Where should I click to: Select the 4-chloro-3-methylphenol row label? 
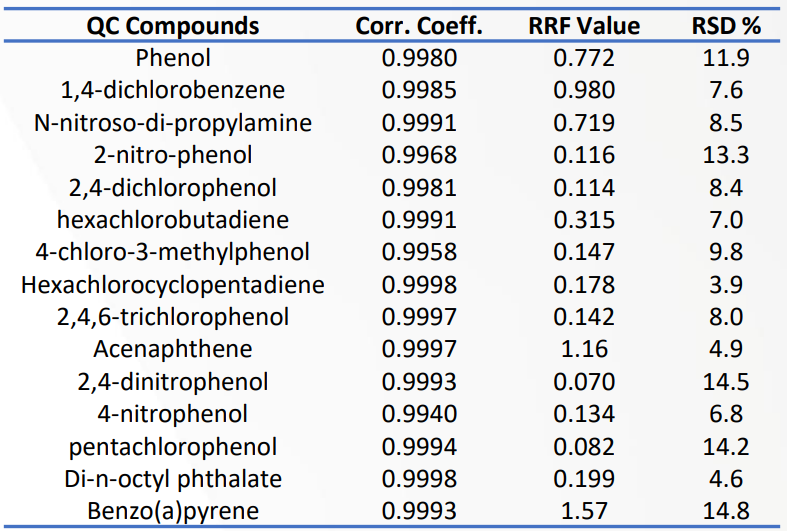[x=173, y=252]
